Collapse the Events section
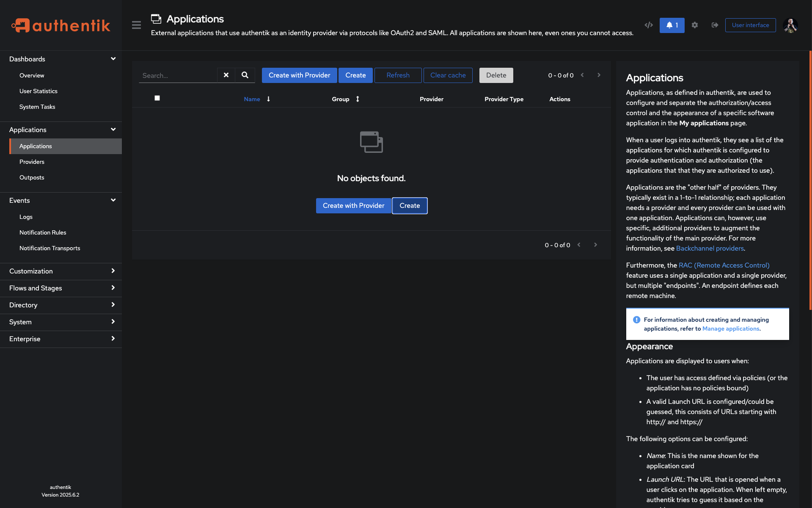The height and width of the screenshot is (508, 812). click(x=61, y=200)
